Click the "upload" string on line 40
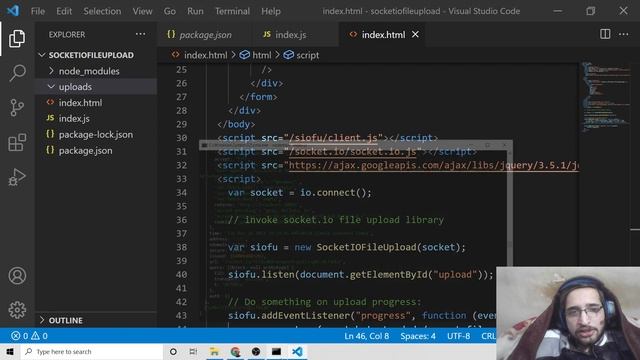The width and height of the screenshot is (640, 360). tap(455, 275)
